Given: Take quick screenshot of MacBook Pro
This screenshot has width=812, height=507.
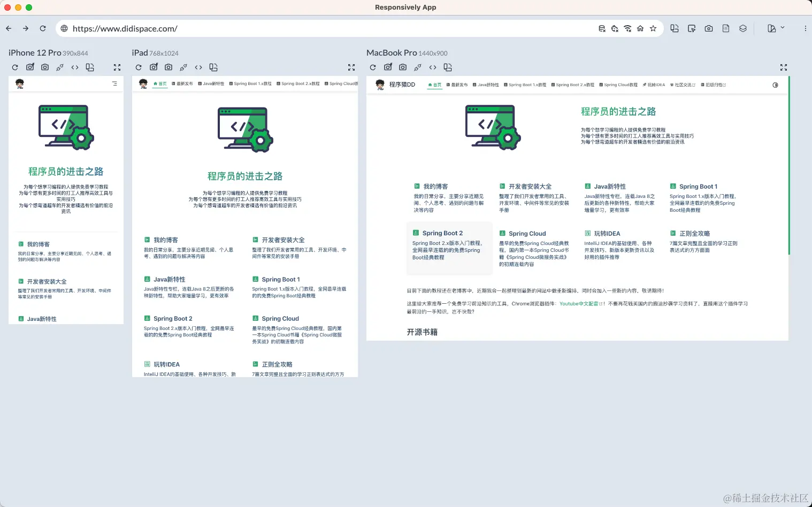Looking at the screenshot, I should 403,67.
